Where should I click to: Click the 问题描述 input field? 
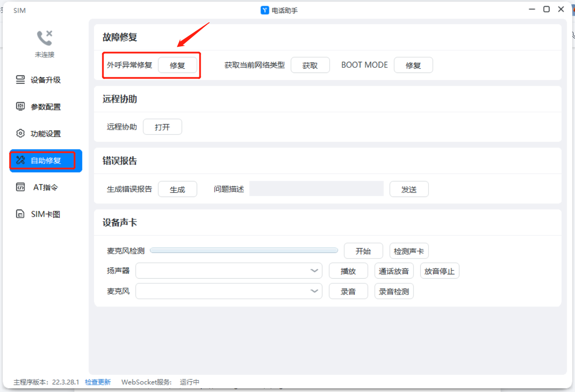click(x=316, y=189)
